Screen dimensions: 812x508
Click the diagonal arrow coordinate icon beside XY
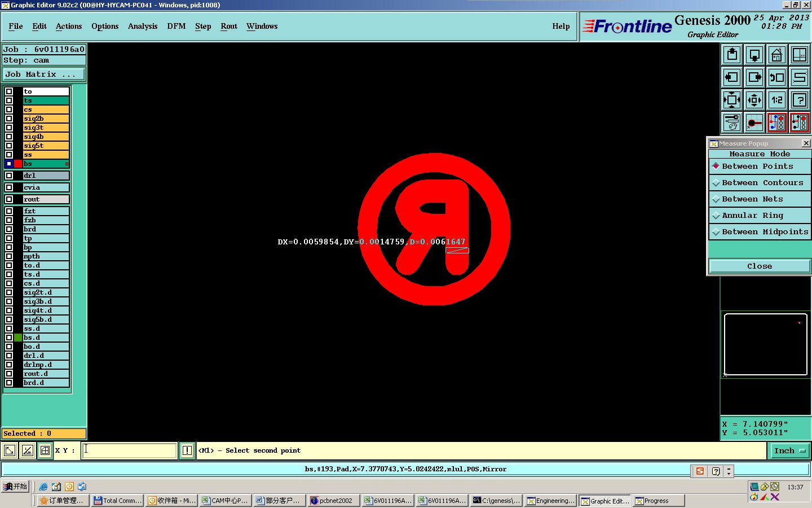(10, 450)
